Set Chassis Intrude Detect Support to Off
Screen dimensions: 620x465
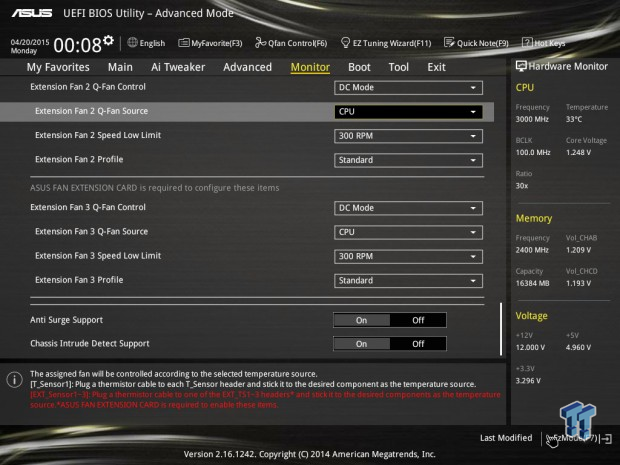(x=418, y=344)
